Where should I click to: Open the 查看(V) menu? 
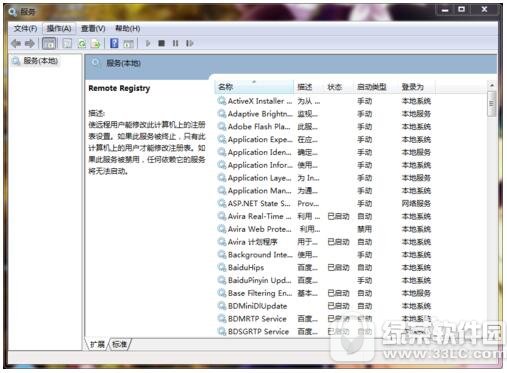point(93,29)
